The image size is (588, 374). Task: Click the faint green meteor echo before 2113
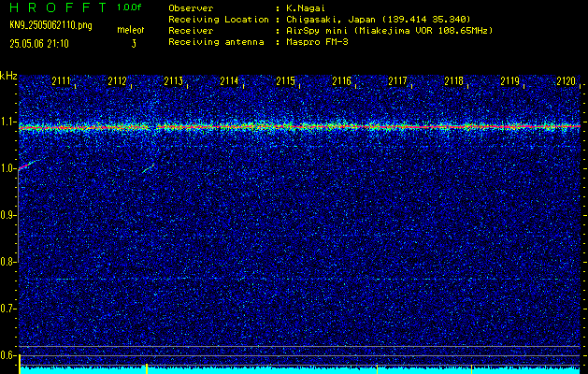(148, 168)
